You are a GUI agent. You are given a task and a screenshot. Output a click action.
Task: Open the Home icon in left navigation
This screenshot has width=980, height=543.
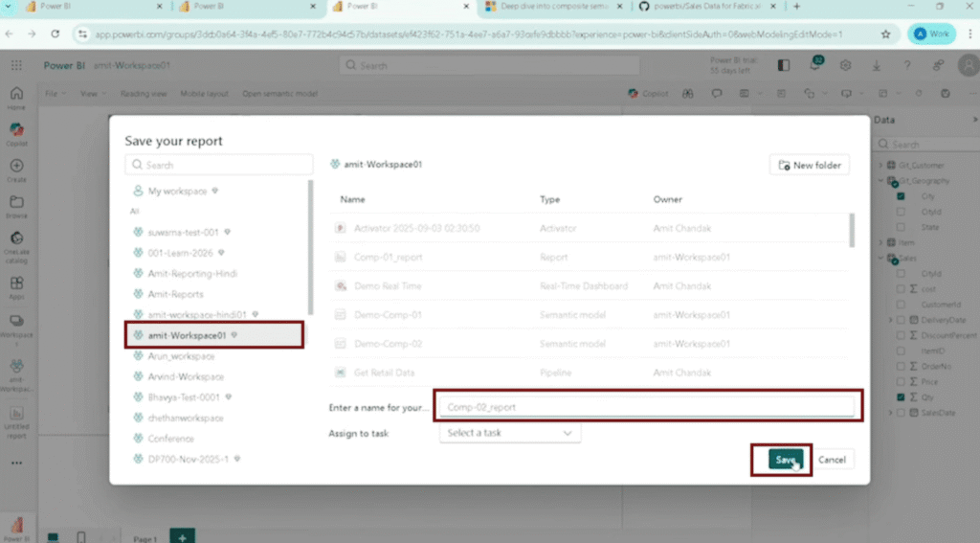click(16, 95)
